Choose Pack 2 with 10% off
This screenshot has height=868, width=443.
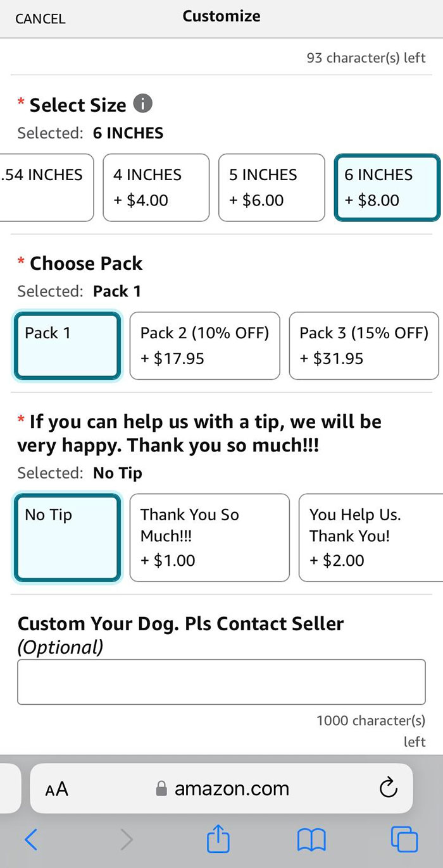coord(204,346)
